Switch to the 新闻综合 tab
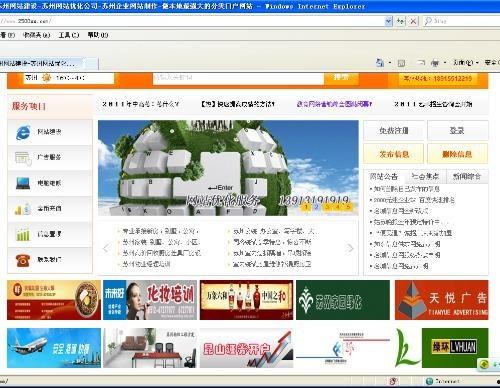The height and width of the screenshot is (388, 500). [467, 177]
